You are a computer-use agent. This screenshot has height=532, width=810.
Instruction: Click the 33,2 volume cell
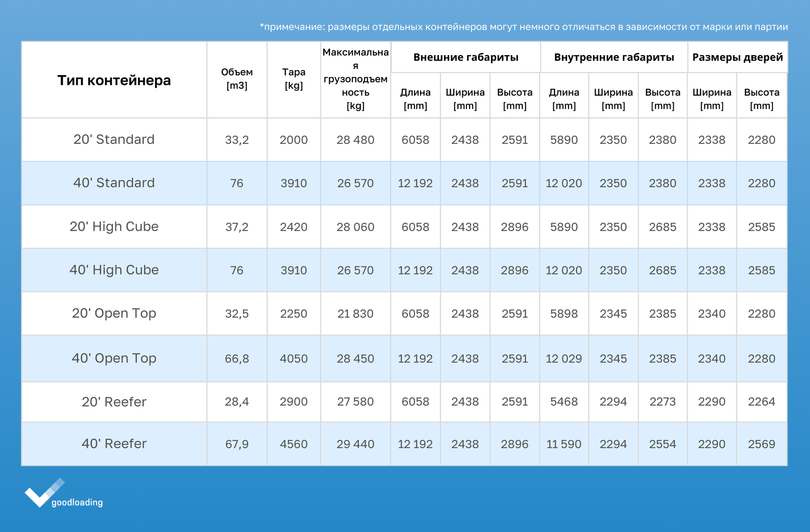[237, 140]
